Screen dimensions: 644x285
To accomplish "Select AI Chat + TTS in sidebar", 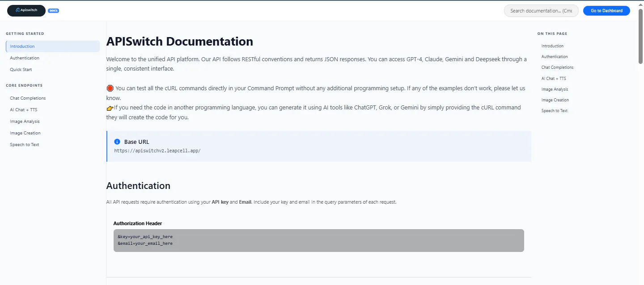I will (53, 110).
